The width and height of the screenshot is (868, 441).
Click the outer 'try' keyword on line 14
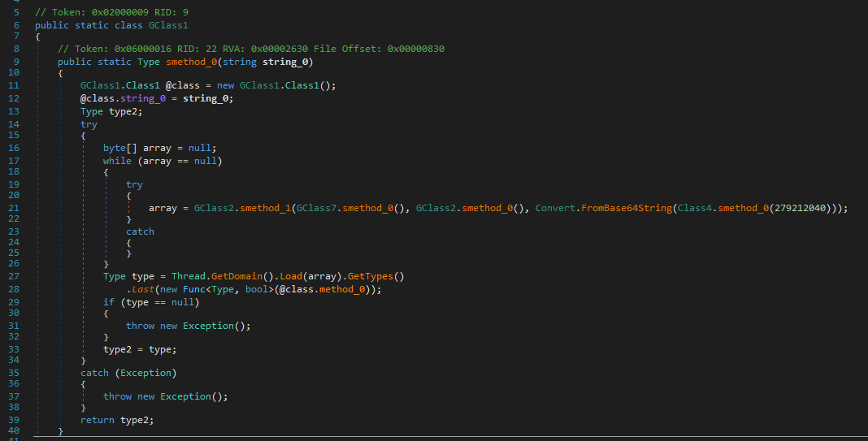(89, 124)
